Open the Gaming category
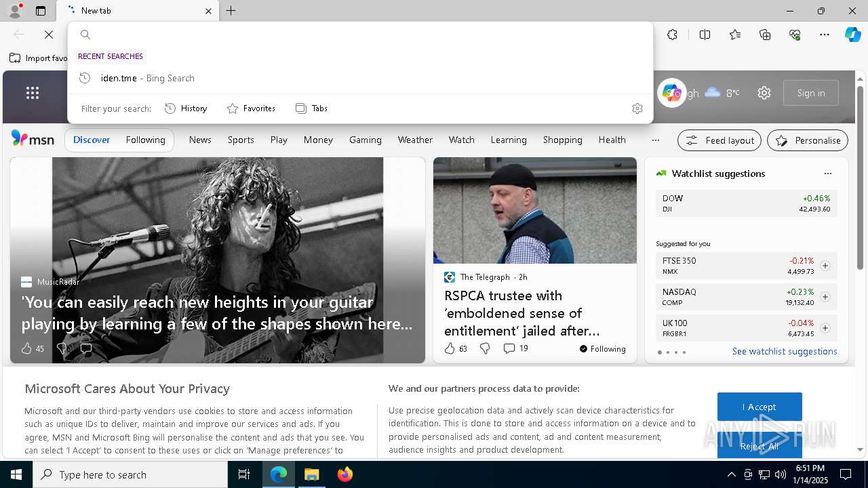This screenshot has height=488, width=868. tap(366, 140)
